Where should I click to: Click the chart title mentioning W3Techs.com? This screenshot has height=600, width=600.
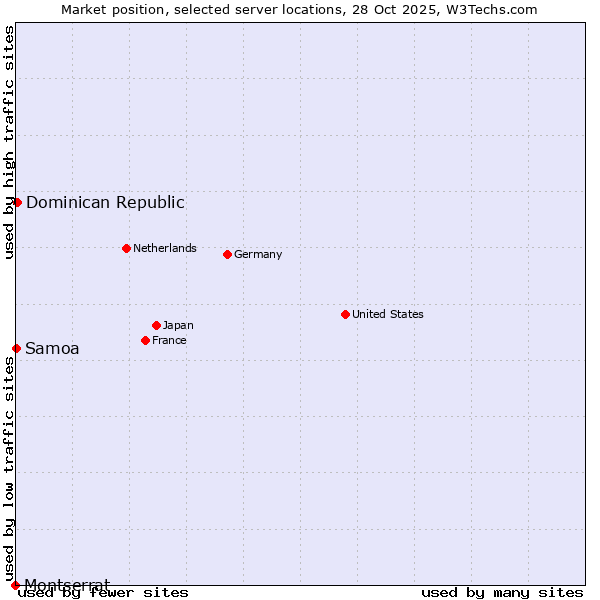299,9
